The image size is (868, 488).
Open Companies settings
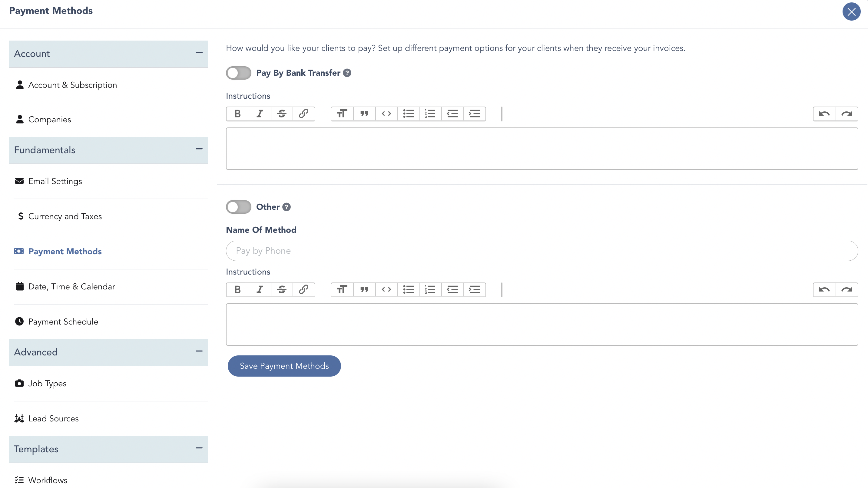pos(43,120)
